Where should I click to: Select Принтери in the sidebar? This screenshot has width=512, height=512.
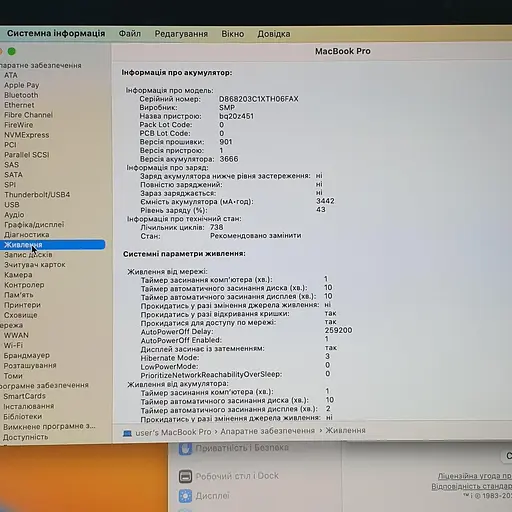22,305
